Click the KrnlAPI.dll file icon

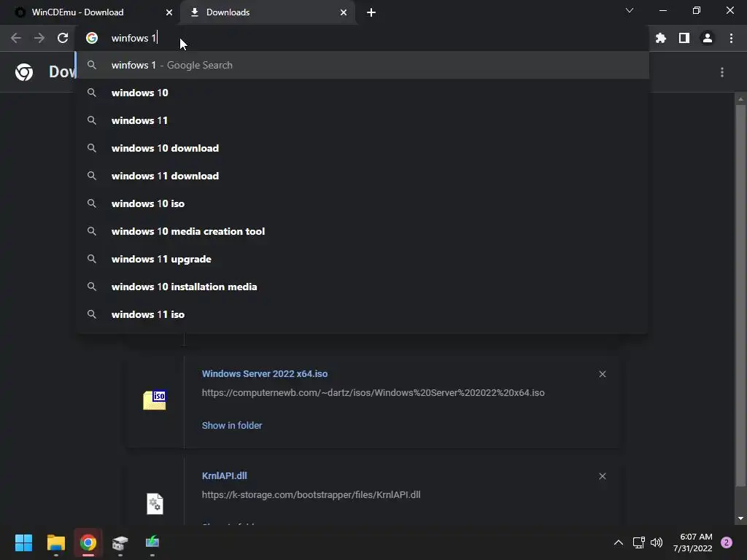tap(155, 504)
